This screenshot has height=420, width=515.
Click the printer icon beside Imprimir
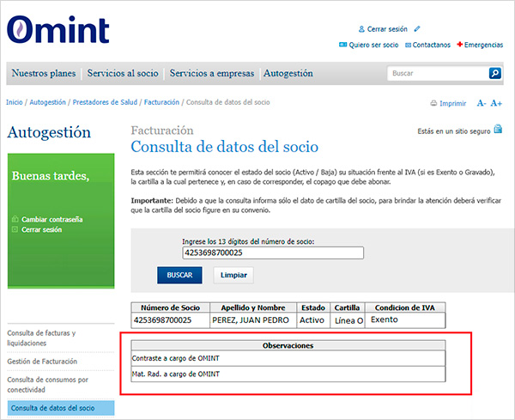(433, 104)
